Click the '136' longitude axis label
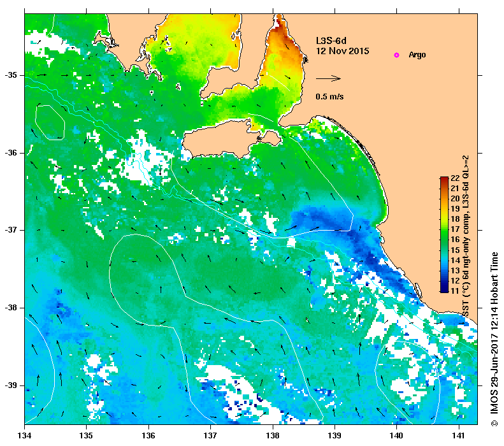Screen dimensions: 504x446 [x=148, y=436]
